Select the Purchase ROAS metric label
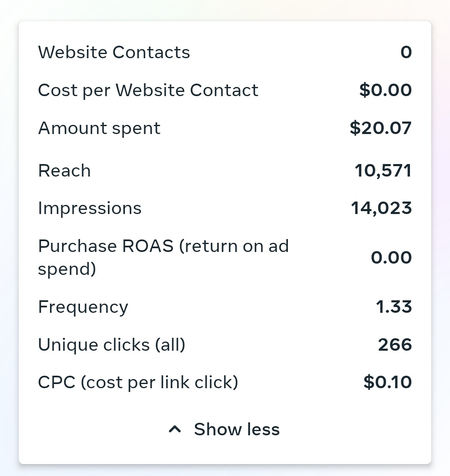 pyautogui.click(x=163, y=257)
